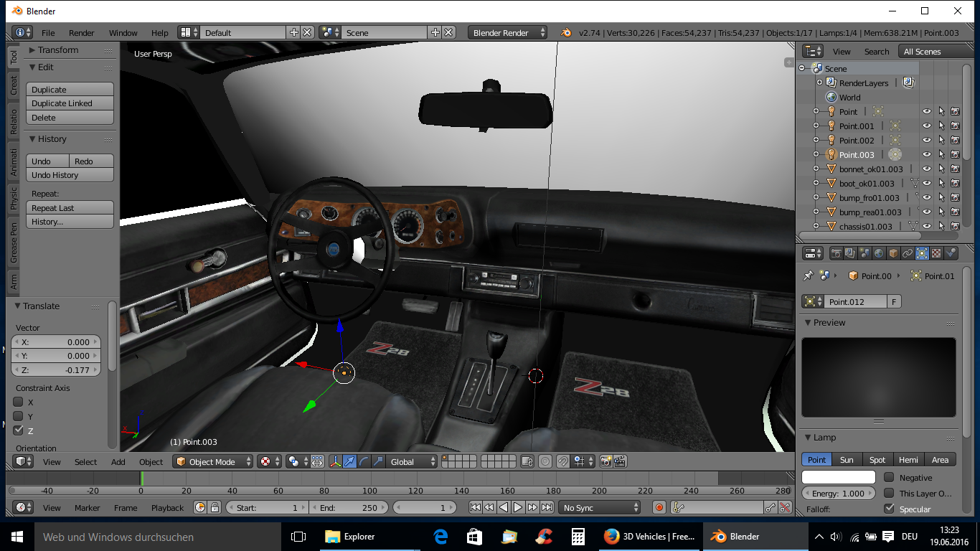The width and height of the screenshot is (980, 551).
Task: Click the snap magnet icon in viewport header
Action: click(564, 461)
